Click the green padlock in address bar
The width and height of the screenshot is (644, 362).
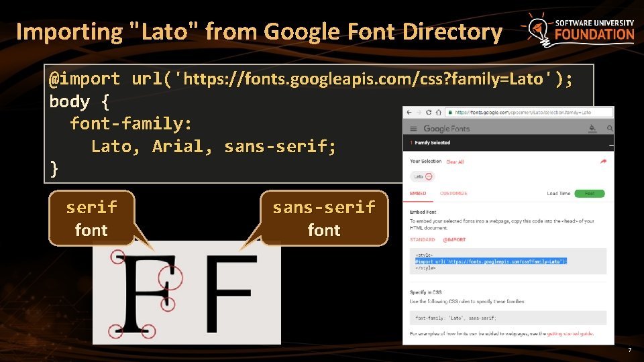(450, 112)
